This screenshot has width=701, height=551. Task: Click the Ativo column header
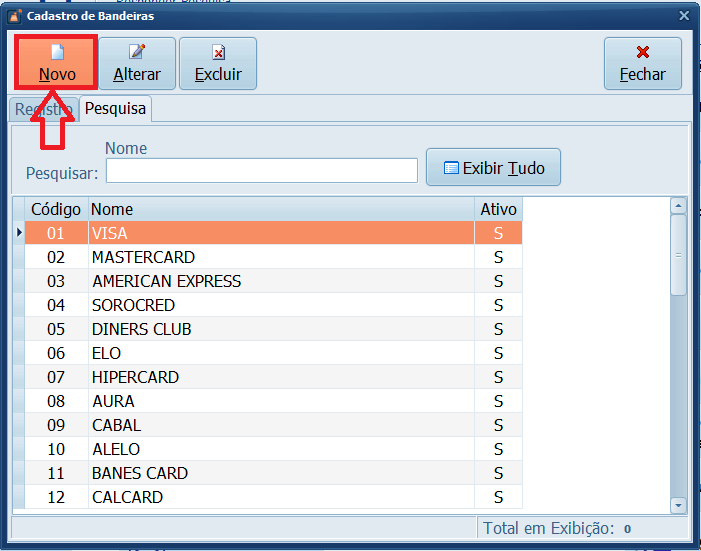coord(498,209)
